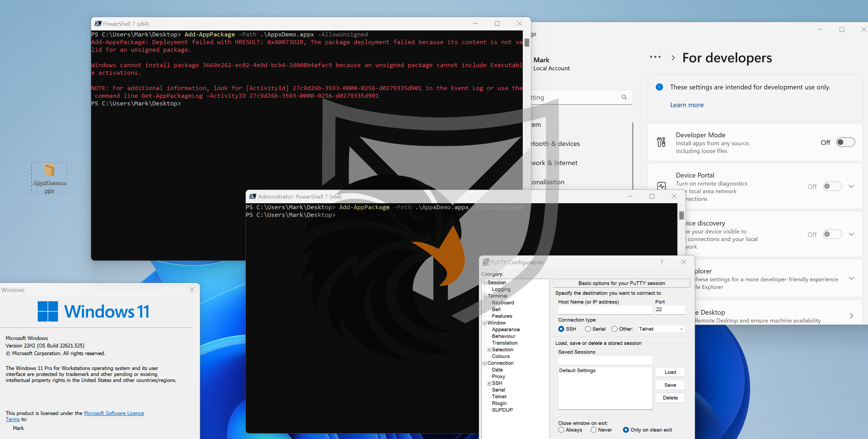Open the AppxDemo.appx desktop file icon
868x439 pixels.
coord(49,178)
